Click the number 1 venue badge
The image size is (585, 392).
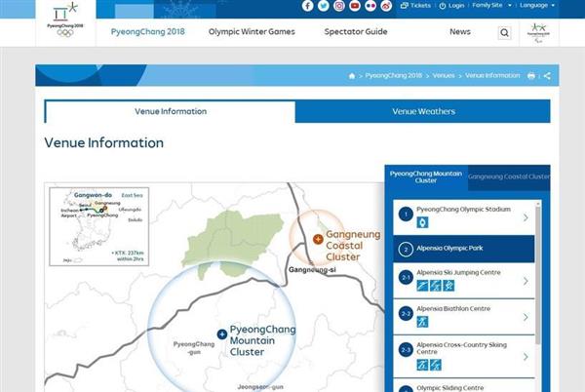click(406, 215)
